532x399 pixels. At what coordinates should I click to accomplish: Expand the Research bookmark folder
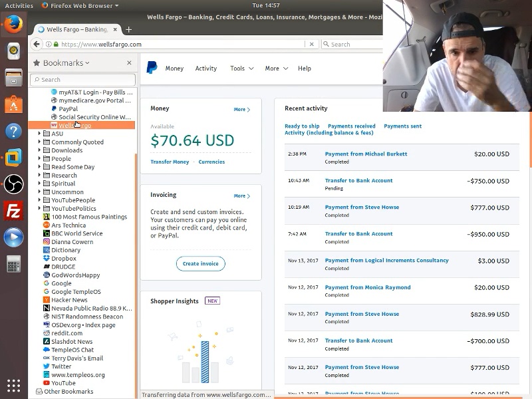tap(39, 175)
